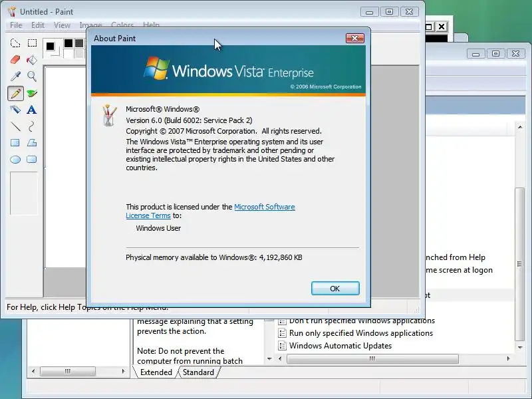Open the View menu in Paint
The height and width of the screenshot is (399, 532).
[x=62, y=25]
